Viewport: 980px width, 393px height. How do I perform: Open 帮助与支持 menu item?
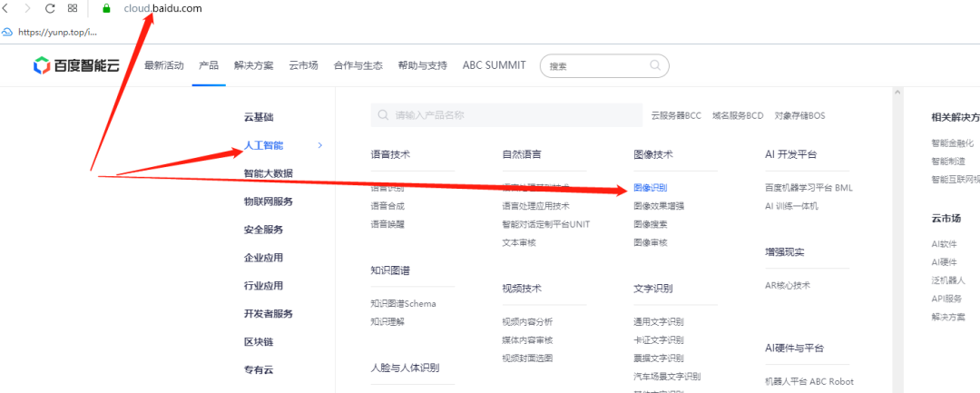[423, 65]
